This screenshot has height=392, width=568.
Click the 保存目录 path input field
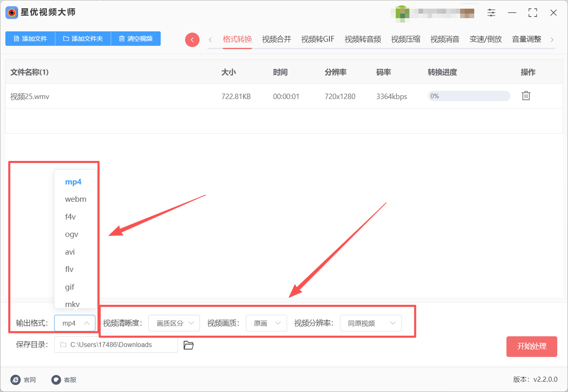[x=116, y=345]
